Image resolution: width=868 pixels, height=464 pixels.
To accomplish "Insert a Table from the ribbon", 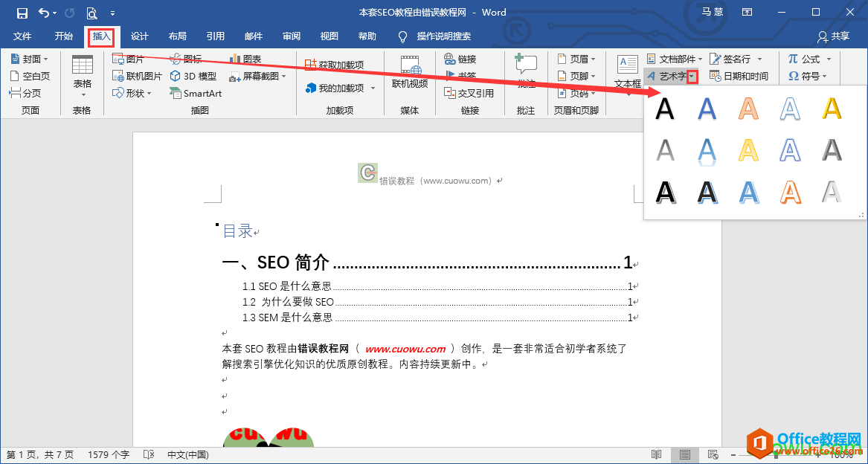I will point(83,77).
